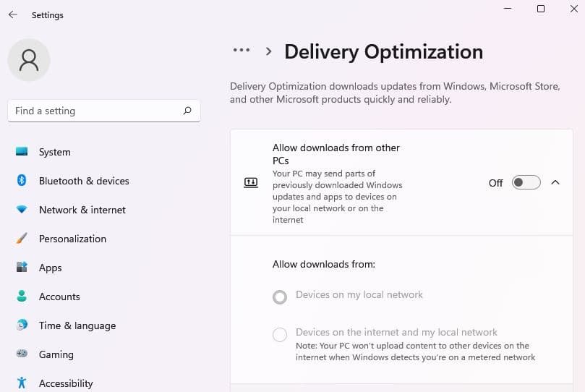Click the Time & language globe icon
Screen dimensions: 585x392
[22, 325]
